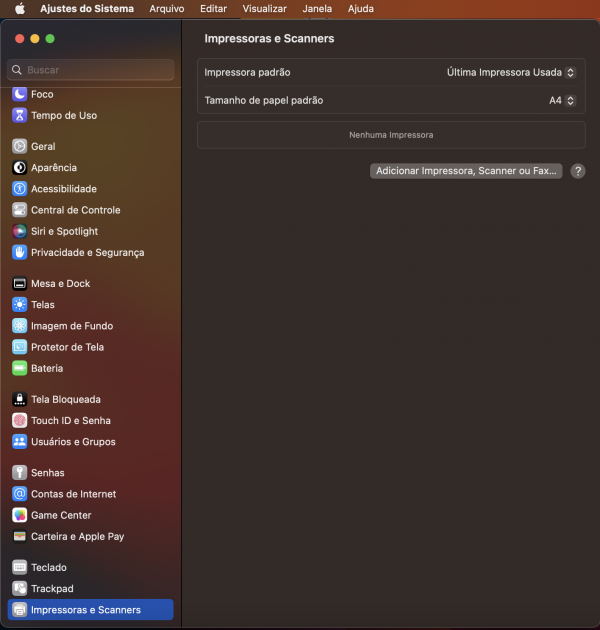Click the Touch ID e Senha fingerprint icon
This screenshot has width=600, height=630.
(19, 421)
